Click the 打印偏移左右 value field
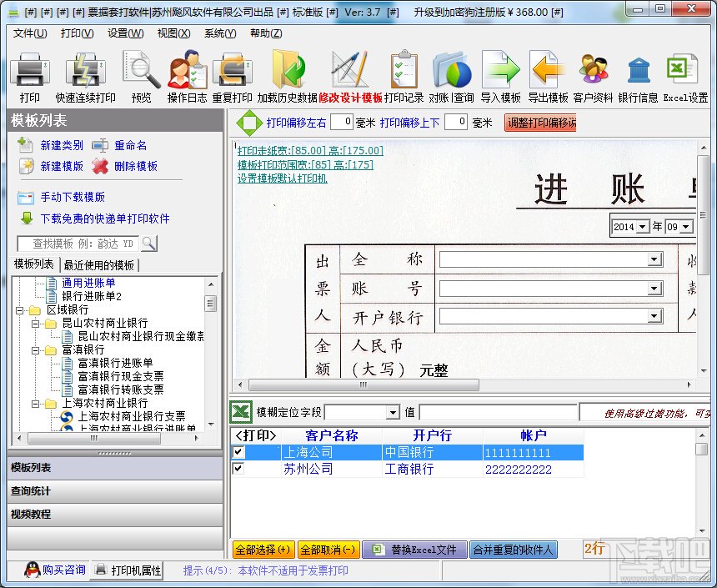The image size is (717, 588). click(341, 122)
